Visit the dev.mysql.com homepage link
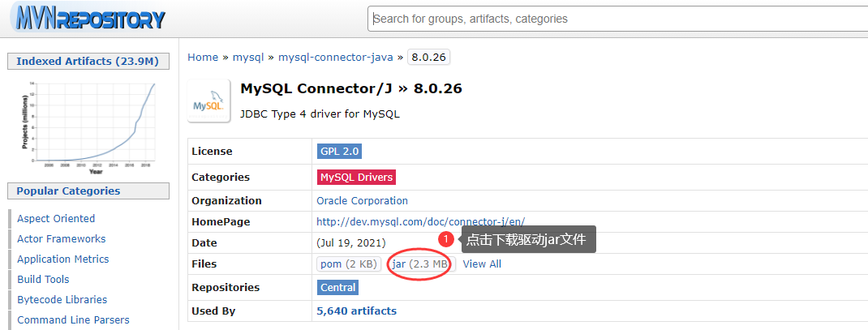Screen dimensions: 868x330 click(420, 221)
